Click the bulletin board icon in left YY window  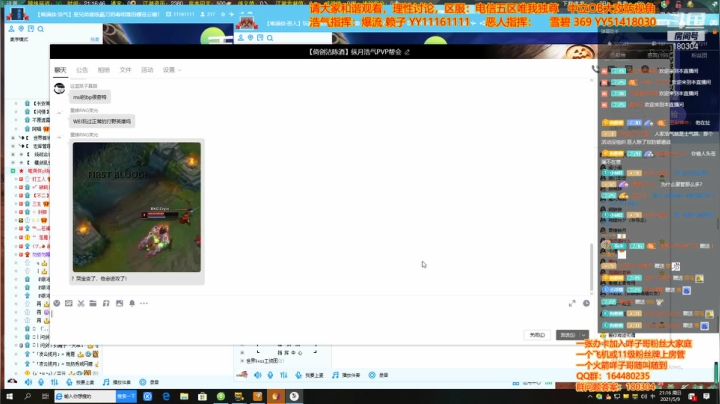[x=31, y=29]
